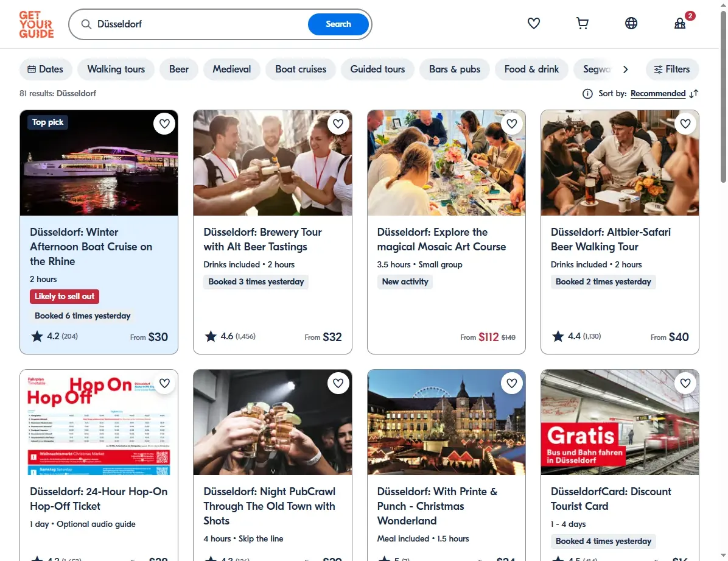Show more filter chips with arrow
Screen dimensions: 728x561
tap(625, 69)
